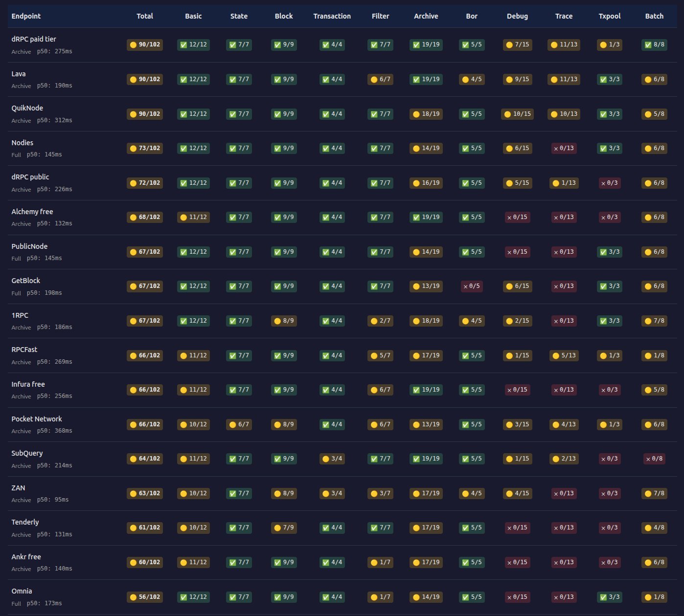Select Lava's Filter score 6/7
The width and height of the screenshot is (684, 616).
380,79
